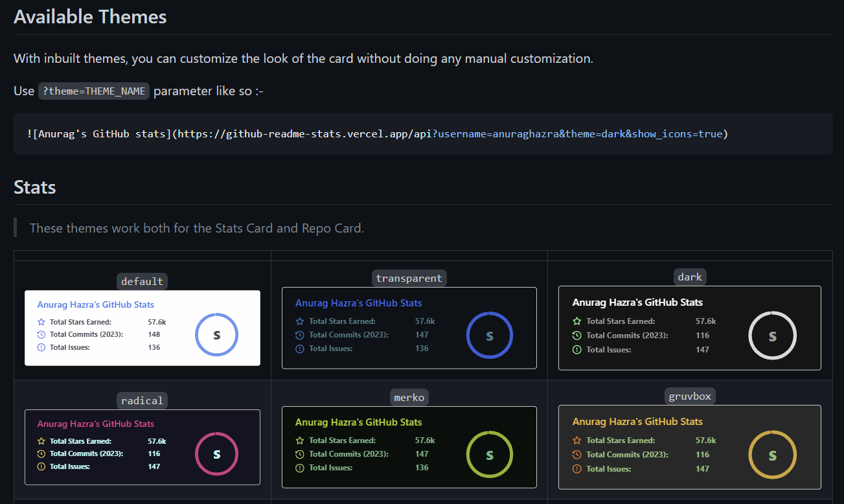
Task: Click the issues icon in dark card
Action: tap(576, 350)
